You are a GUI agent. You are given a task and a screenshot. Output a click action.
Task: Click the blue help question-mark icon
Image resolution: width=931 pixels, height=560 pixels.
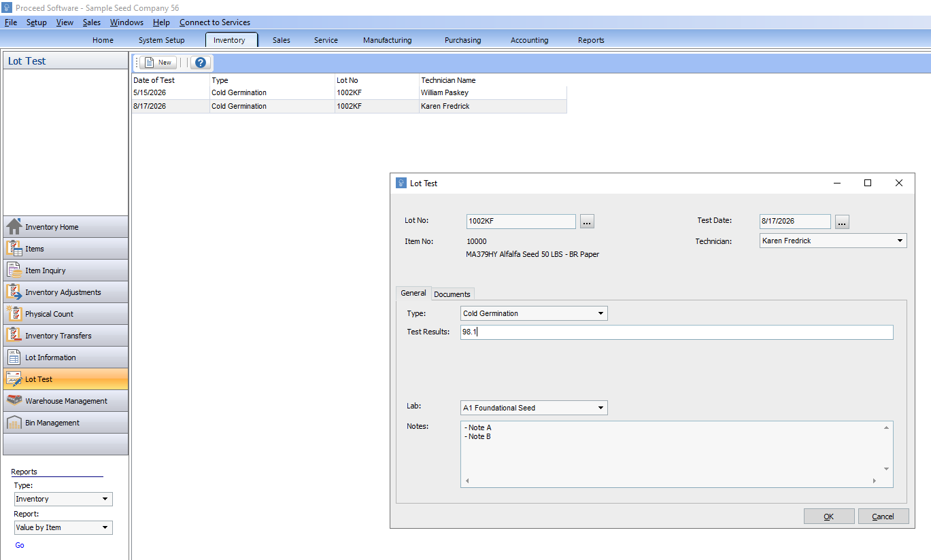click(200, 63)
